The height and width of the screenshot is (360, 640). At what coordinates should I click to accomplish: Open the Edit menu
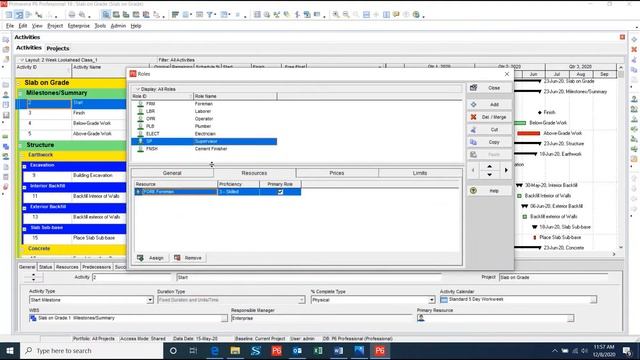pyautogui.click(x=23, y=26)
